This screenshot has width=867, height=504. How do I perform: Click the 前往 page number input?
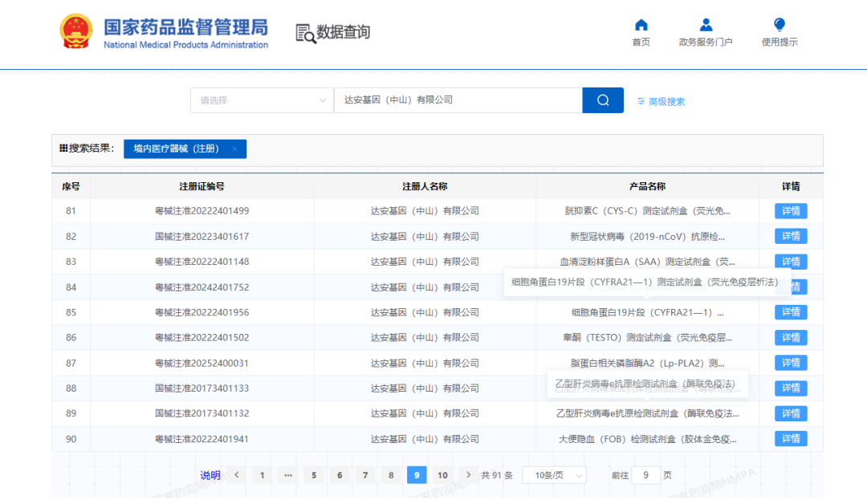[x=645, y=475]
